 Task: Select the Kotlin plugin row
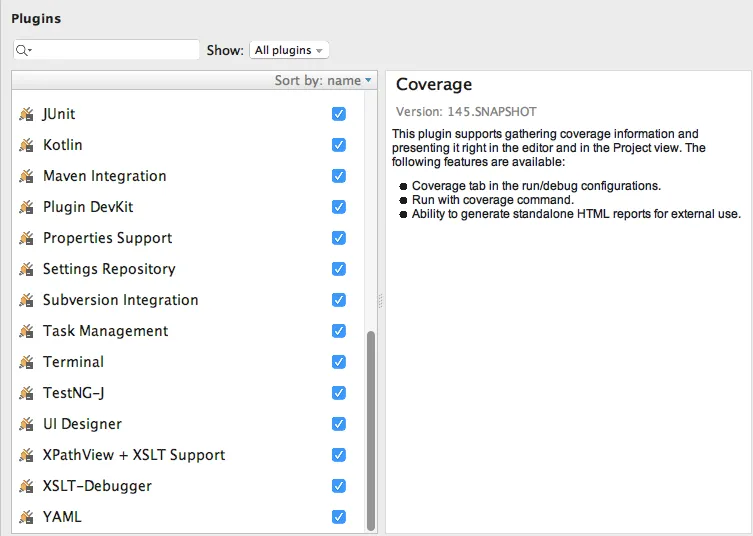click(x=188, y=145)
